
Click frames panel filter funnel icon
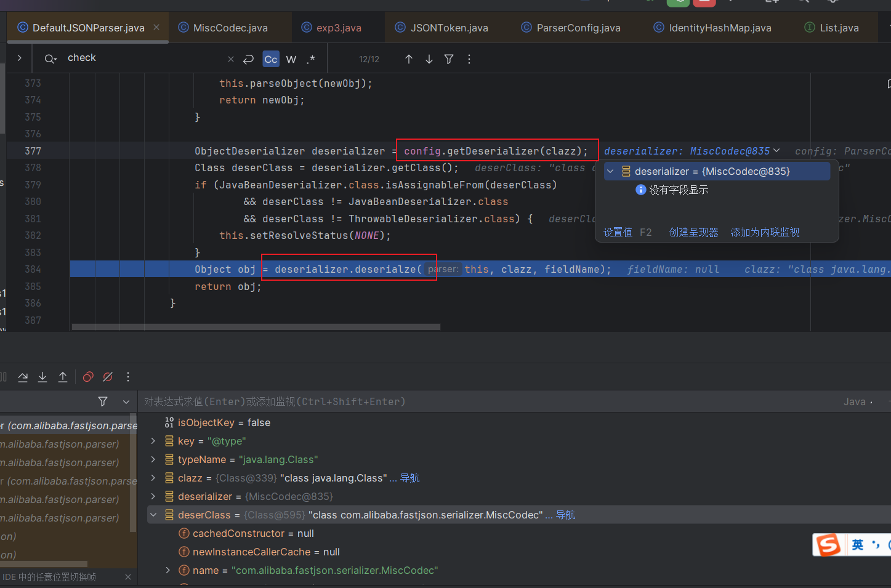103,401
